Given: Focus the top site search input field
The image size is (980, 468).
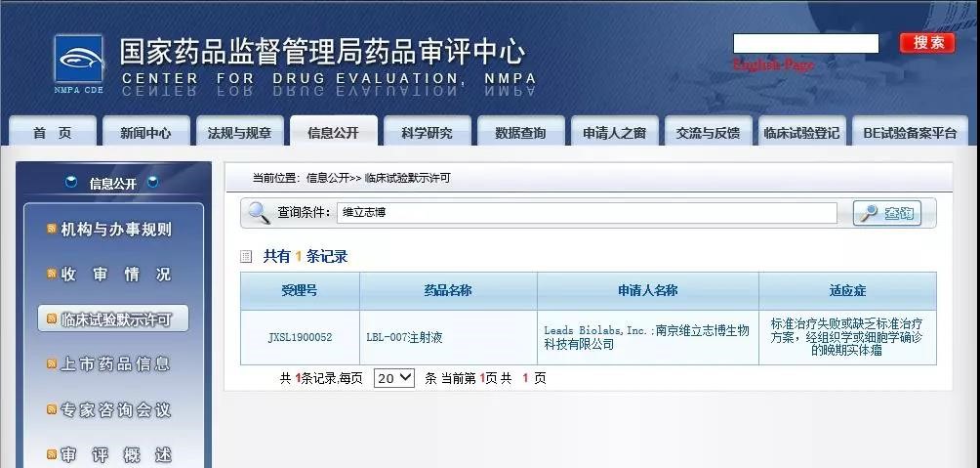Looking at the screenshot, I should 805,43.
